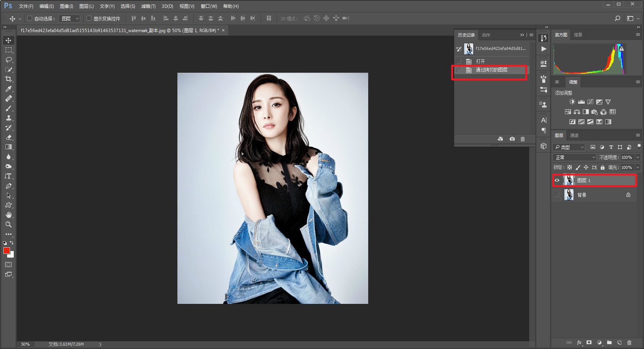Set history brush source for 打开 state

(x=459, y=61)
